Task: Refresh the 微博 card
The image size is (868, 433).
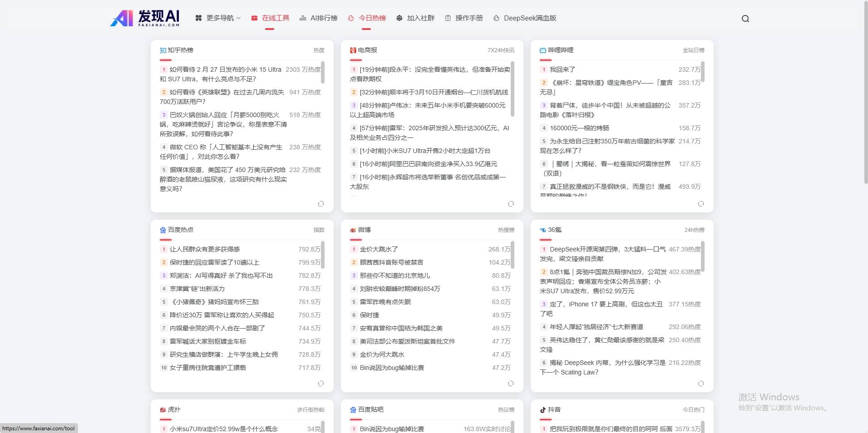Action: 511,384
